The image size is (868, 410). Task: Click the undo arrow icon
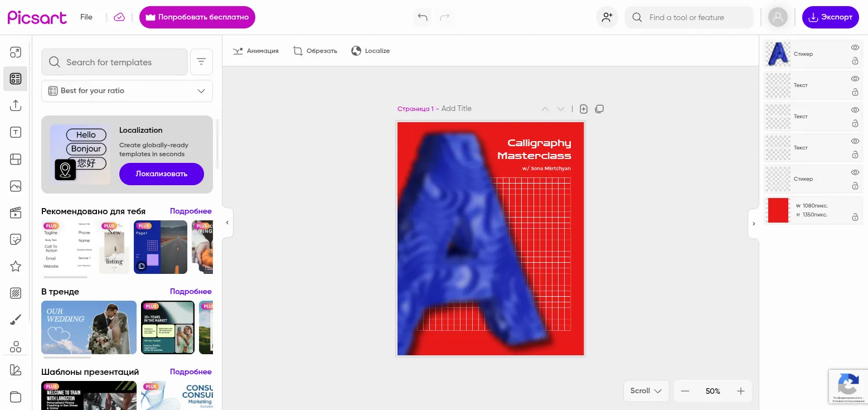(x=423, y=17)
